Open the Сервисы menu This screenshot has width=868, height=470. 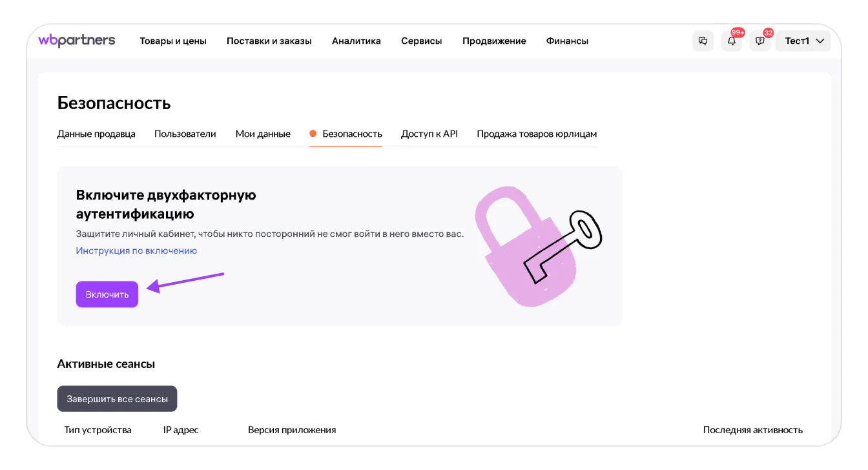[x=422, y=41]
